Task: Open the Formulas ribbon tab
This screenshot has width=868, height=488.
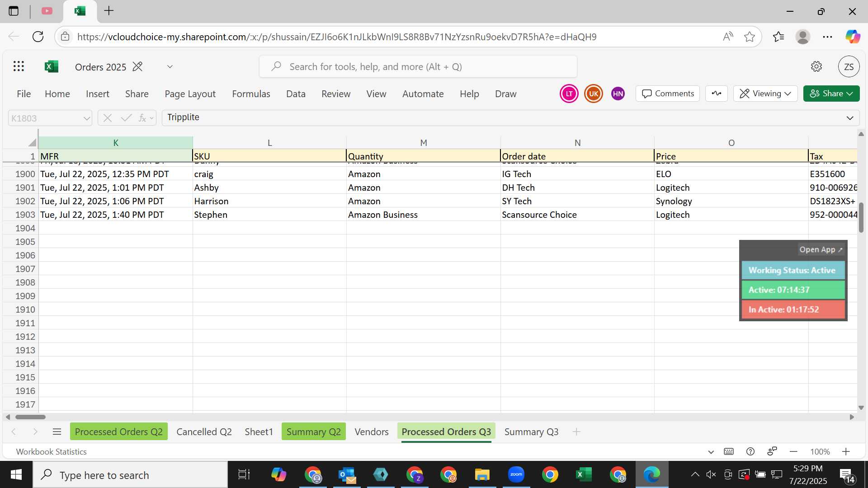Action: click(251, 94)
